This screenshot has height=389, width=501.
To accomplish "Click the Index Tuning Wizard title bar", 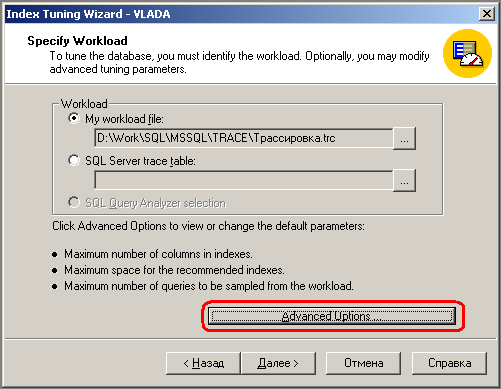I will 242,14.
